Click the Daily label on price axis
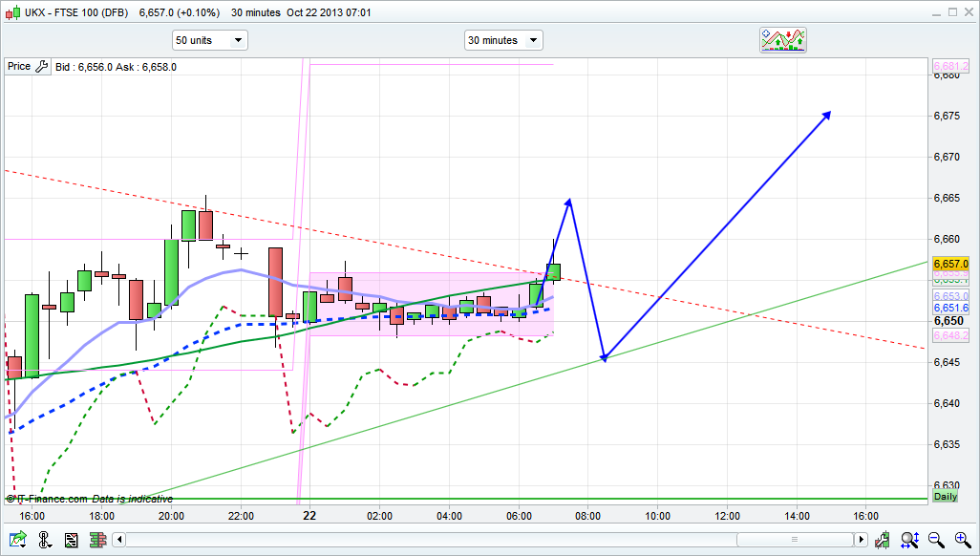Viewport: 980px width, 556px height. [945, 498]
